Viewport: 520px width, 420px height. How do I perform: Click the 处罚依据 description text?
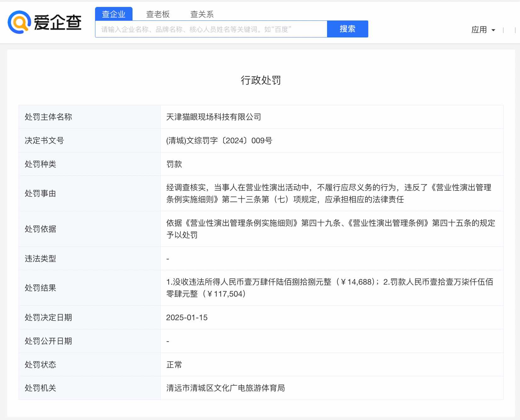(331, 229)
